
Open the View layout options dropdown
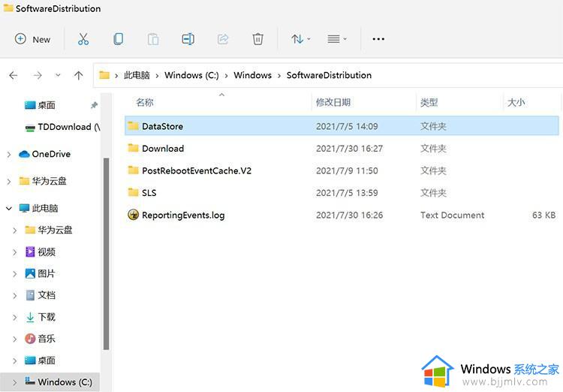tap(337, 39)
